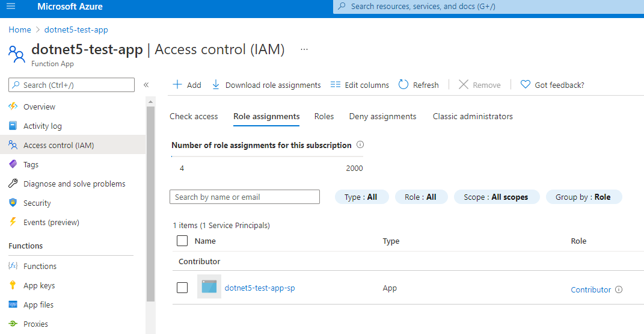
Task: Click the App type cell
Action: [390, 288]
